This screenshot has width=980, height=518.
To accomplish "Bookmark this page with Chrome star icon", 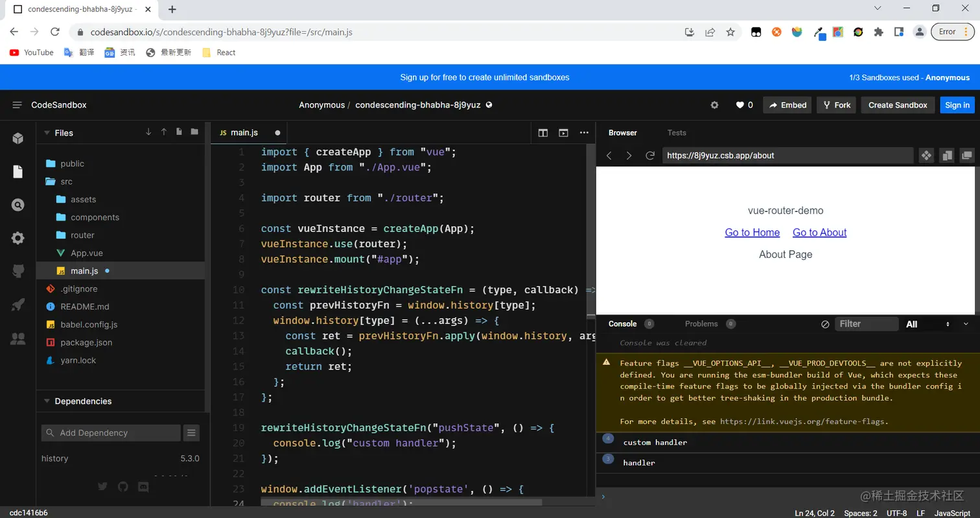I will tap(730, 32).
